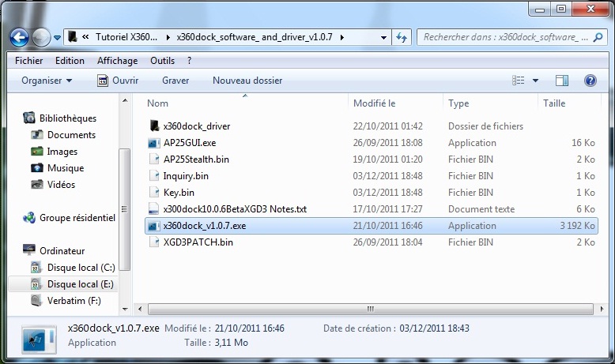Image resolution: width=615 pixels, height=364 pixels.
Task: Open the ? help menu
Action: (x=190, y=61)
